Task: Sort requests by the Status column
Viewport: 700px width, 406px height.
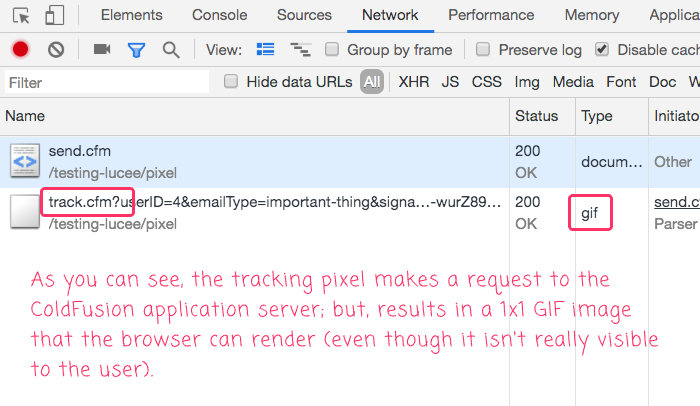Action: coord(537,116)
